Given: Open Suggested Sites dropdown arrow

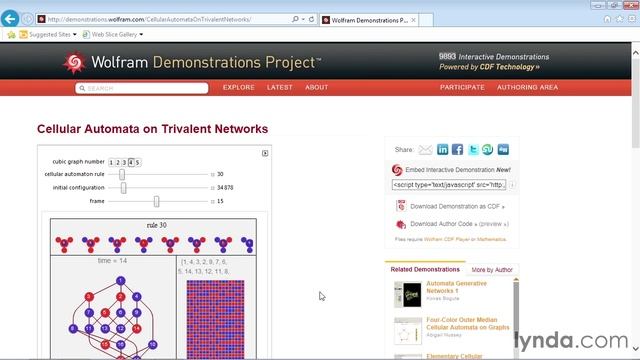Looking at the screenshot, I should (x=75, y=35).
